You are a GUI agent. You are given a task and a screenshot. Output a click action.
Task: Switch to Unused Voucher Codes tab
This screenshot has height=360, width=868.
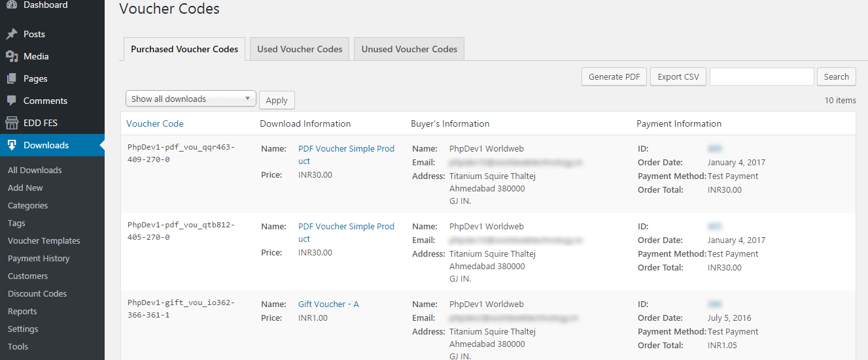[409, 49]
